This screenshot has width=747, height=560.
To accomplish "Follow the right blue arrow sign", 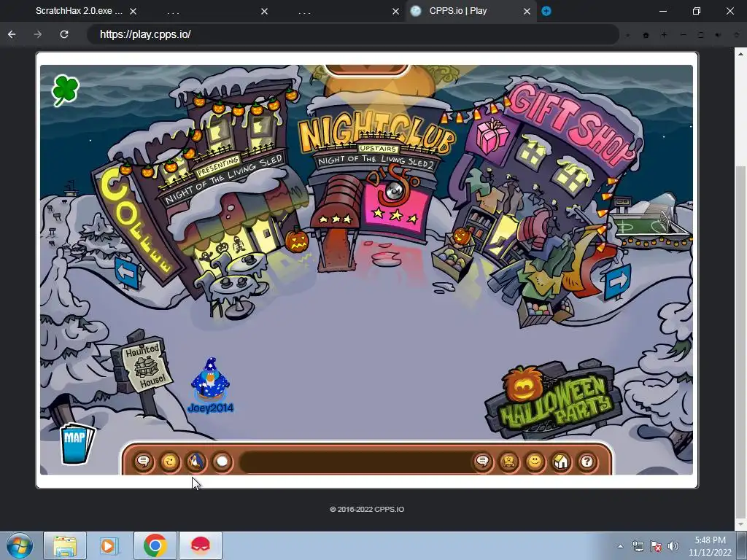I will point(617,282).
